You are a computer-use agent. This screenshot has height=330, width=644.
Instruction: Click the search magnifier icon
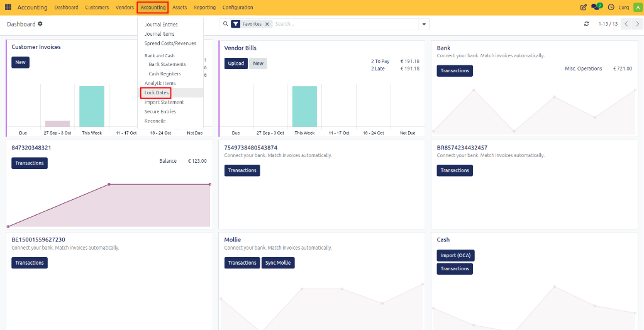[x=225, y=25]
